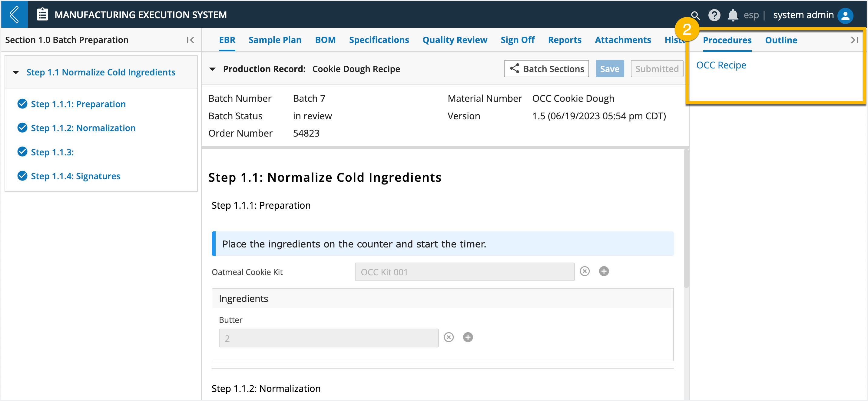Click the Batch Sections button

[x=546, y=69]
